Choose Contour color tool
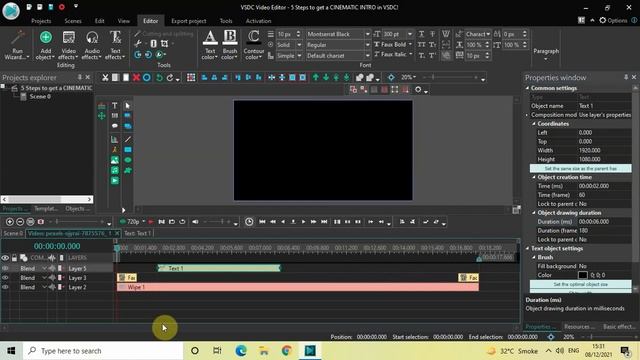Screen dimensions: 640x360 pos(253,45)
